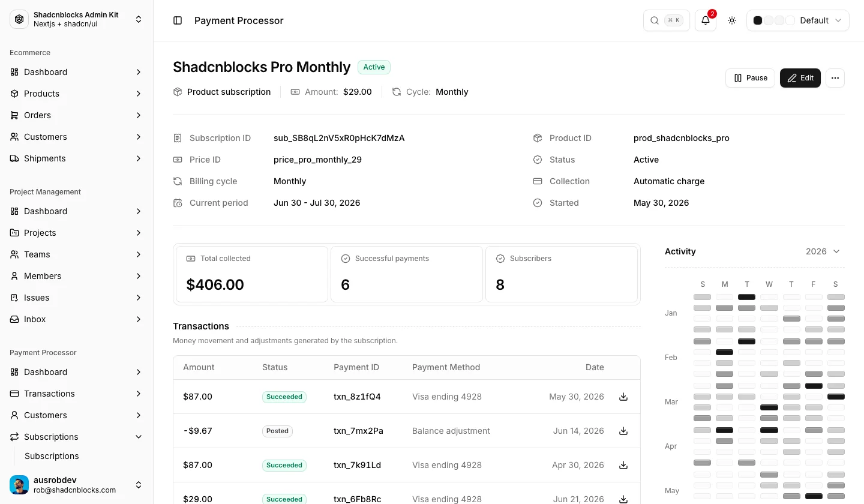
Task: Click the Successful payments check icon
Action: pos(346,259)
